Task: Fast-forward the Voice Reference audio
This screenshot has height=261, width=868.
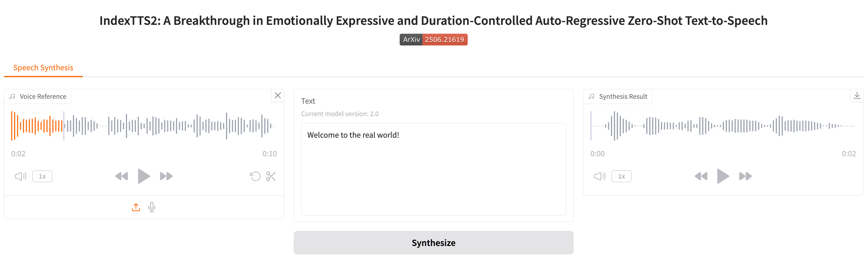Action: [x=166, y=176]
